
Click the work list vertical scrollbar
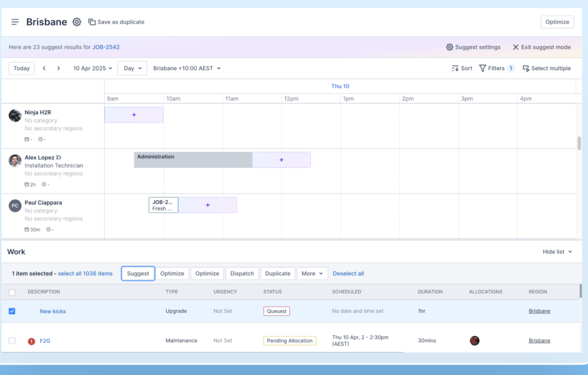coord(581,291)
